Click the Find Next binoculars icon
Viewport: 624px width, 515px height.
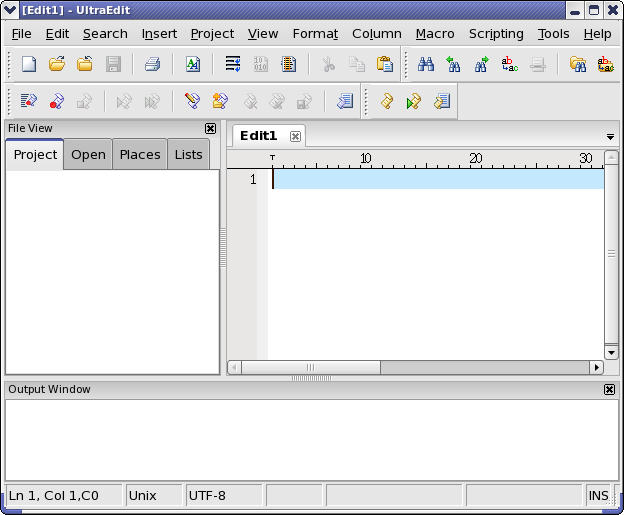[481, 64]
